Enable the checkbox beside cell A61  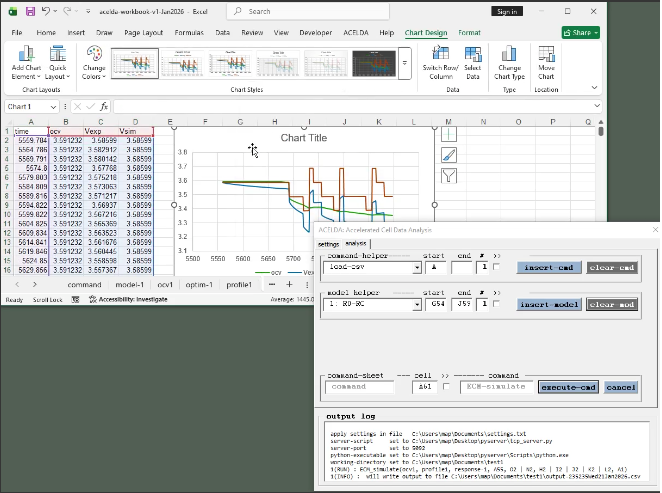444,387
